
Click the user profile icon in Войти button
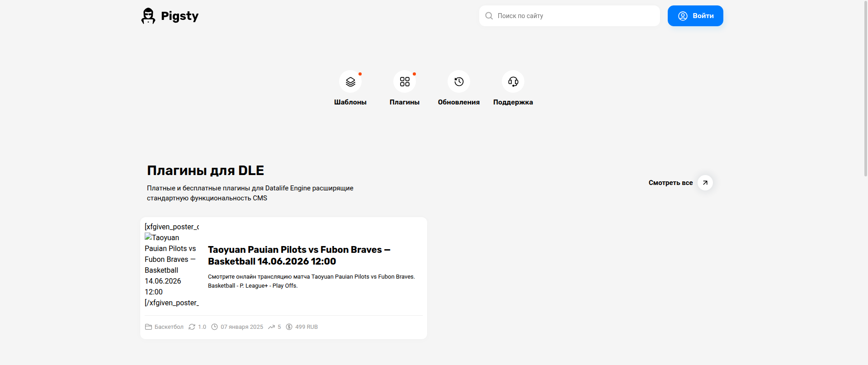683,16
